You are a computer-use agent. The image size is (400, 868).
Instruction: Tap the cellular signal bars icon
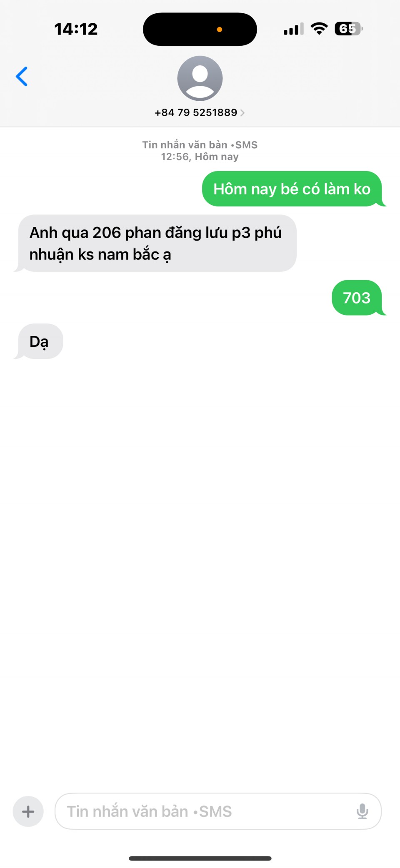pyautogui.click(x=294, y=29)
